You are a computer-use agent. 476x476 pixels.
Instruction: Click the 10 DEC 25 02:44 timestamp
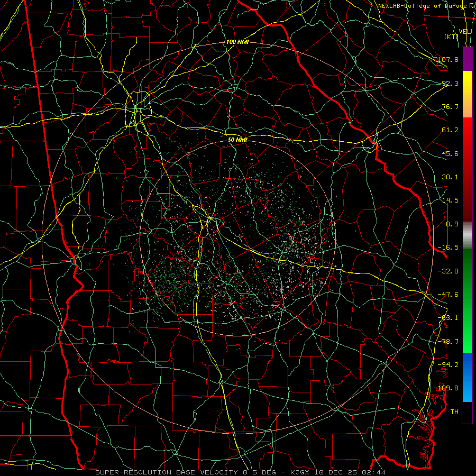(x=350, y=472)
